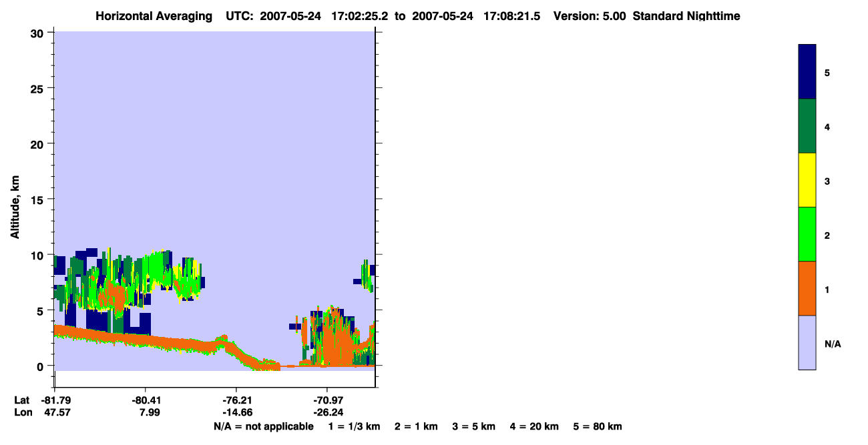Click 'Version: 5.00' in the title
The width and height of the screenshot is (868, 445).
[590, 16]
